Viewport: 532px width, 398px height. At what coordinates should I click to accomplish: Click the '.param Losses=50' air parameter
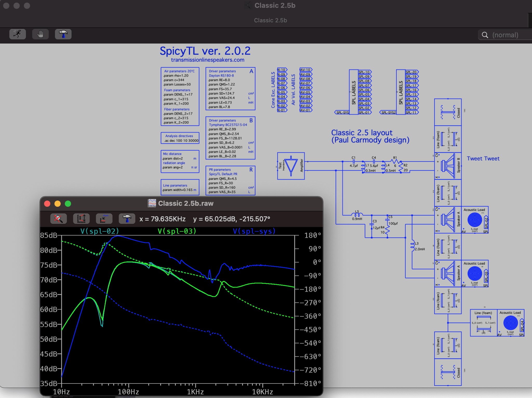pos(177,84)
